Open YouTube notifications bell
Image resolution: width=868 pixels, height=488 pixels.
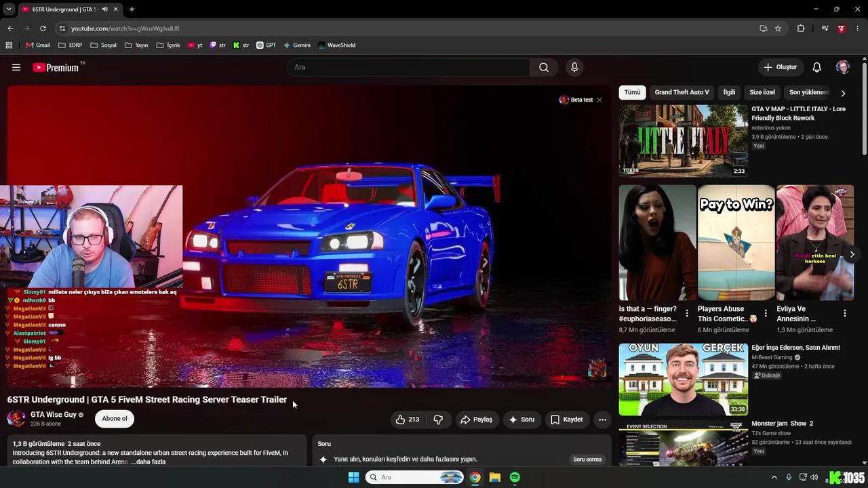(817, 67)
